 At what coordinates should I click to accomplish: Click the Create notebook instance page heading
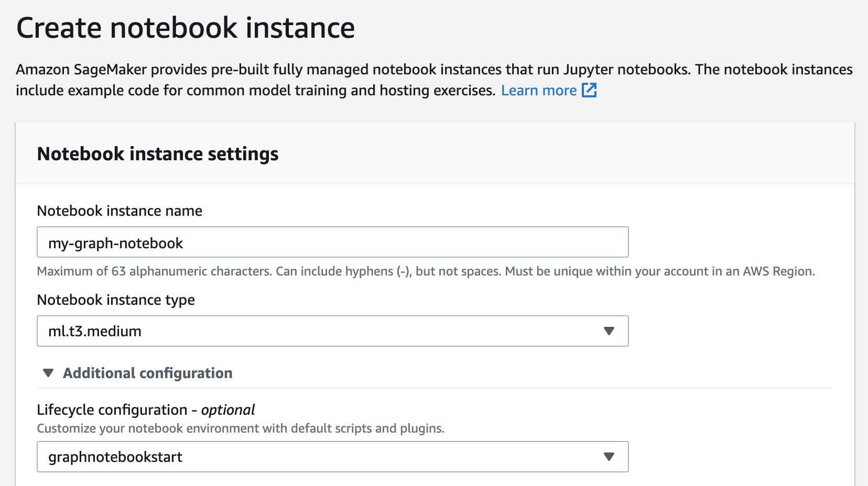(x=186, y=28)
